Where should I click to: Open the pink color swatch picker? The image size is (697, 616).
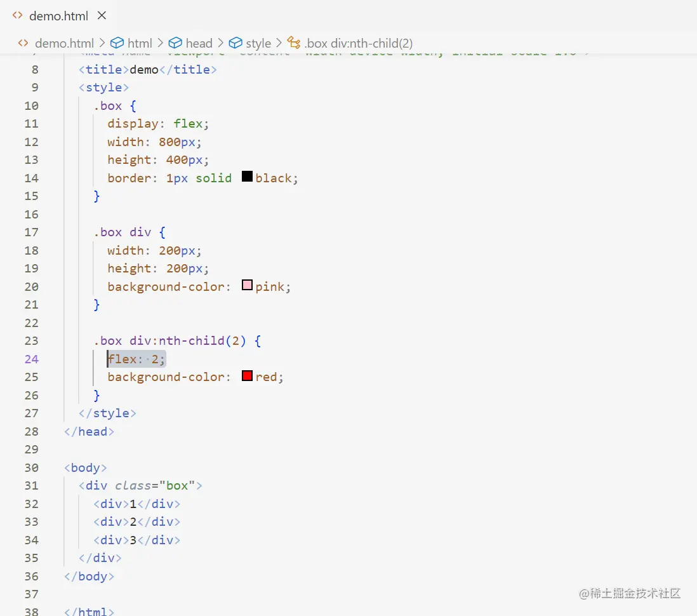coord(247,285)
